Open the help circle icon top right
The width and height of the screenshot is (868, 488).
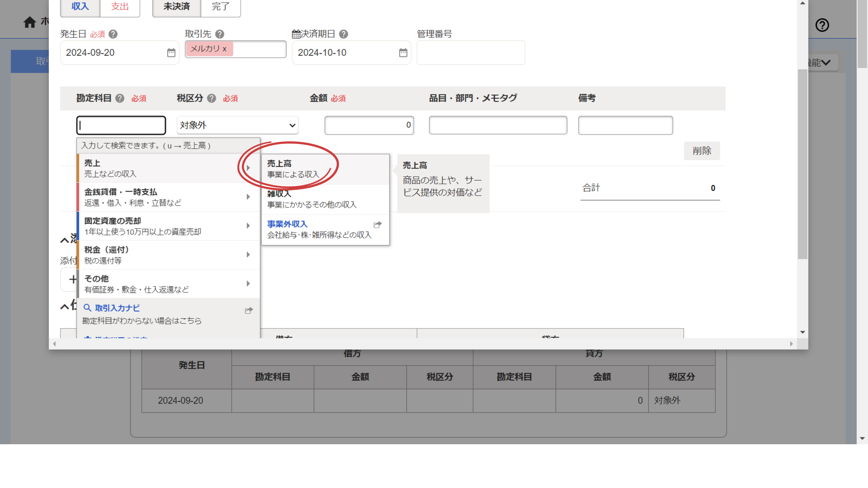click(822, 25)
